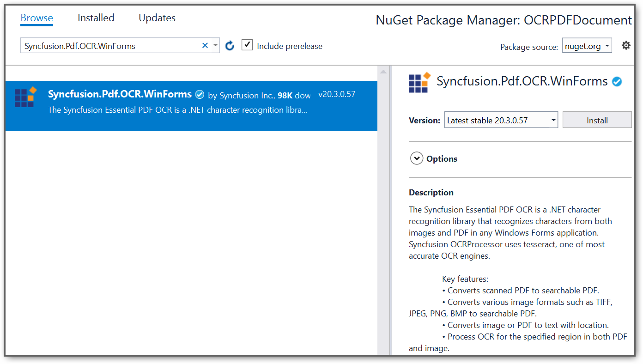Open the Package source dropdown
The width and height of the screenshot is (643, 364).
click(x=587, y=46)
